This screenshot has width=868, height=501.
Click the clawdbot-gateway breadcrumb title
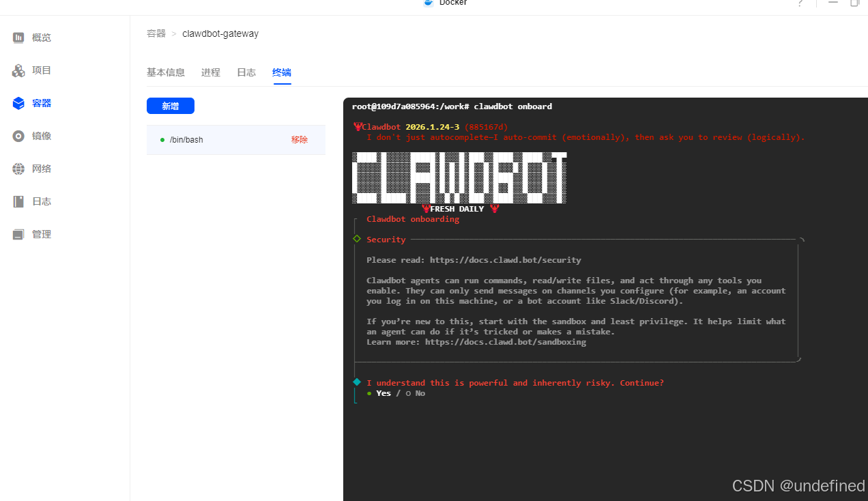[x=220, y=33]
